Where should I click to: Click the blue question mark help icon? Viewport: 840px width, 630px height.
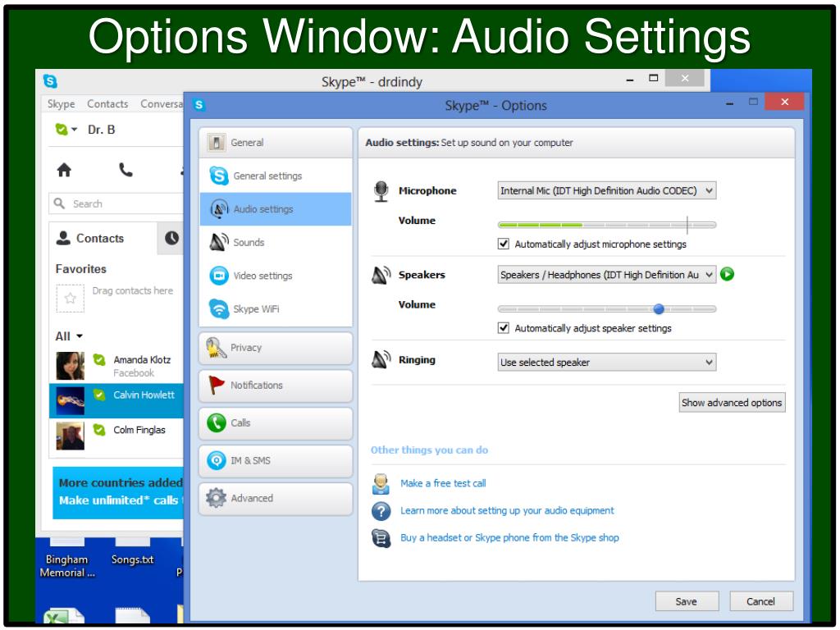(381, 510)
